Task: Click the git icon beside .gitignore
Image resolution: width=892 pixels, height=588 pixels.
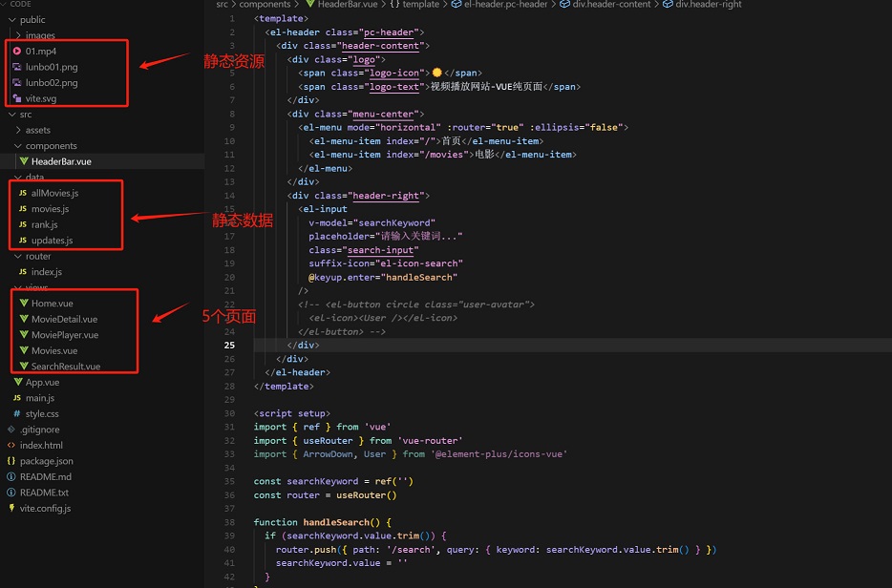Action: tap(11, 430)
